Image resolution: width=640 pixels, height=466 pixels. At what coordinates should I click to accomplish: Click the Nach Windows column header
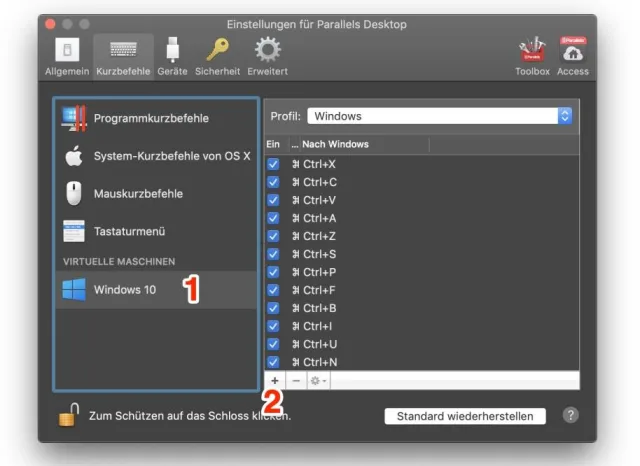click(335, 144)
